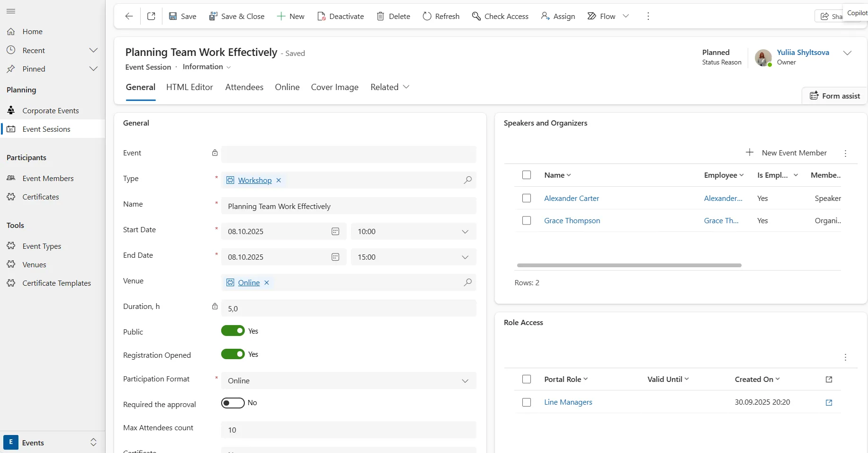The image size is (868, 453).
Task: Click the Start Date calendar icon
Action: pos(335,231)
